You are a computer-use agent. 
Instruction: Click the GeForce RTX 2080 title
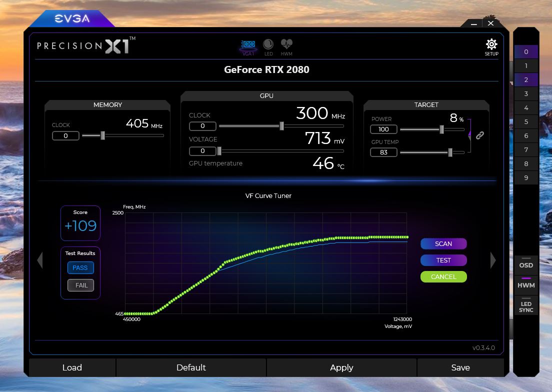click(x=266, y=69)
